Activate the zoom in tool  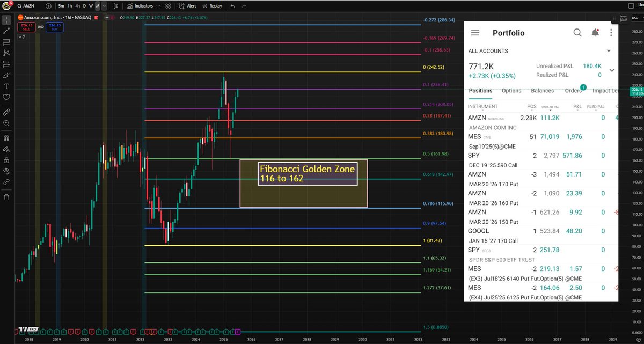(x=6, y=123)
